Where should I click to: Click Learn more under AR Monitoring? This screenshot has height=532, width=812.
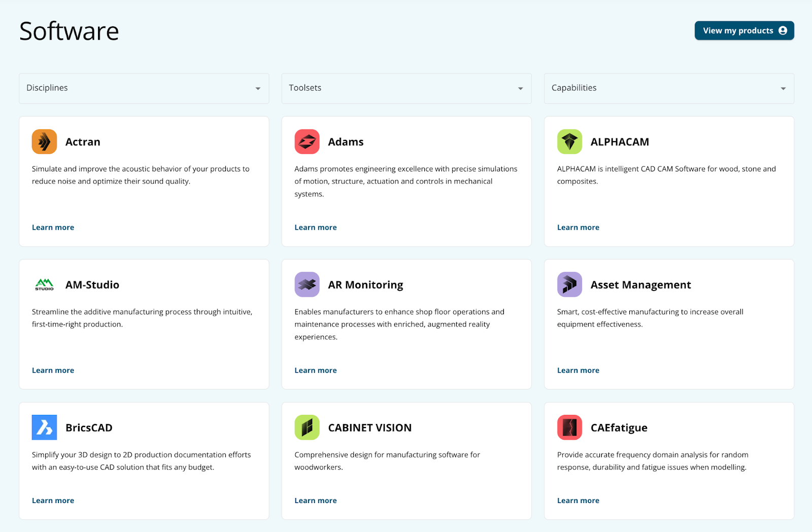[x=316, y=370]
